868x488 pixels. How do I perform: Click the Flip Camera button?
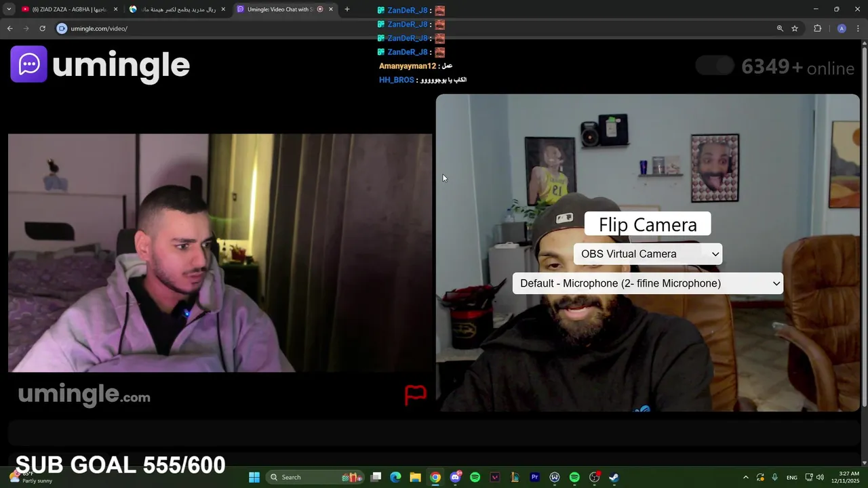tap(648, 224)
